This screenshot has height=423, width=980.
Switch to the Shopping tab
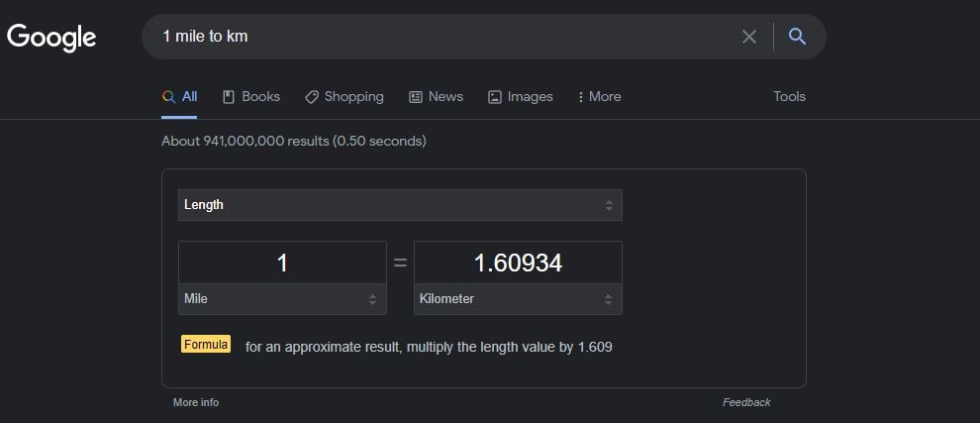[344, 96]
